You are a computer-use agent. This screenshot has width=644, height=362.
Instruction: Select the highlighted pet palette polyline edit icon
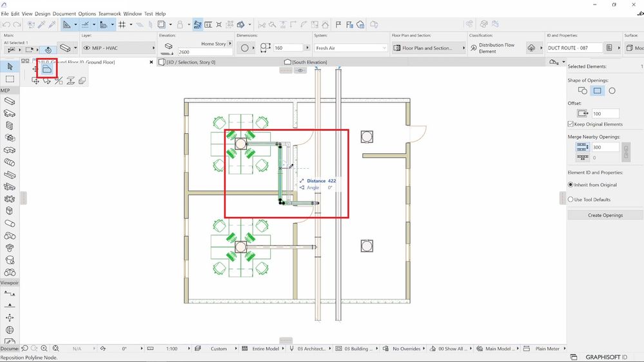click(47, 68)
